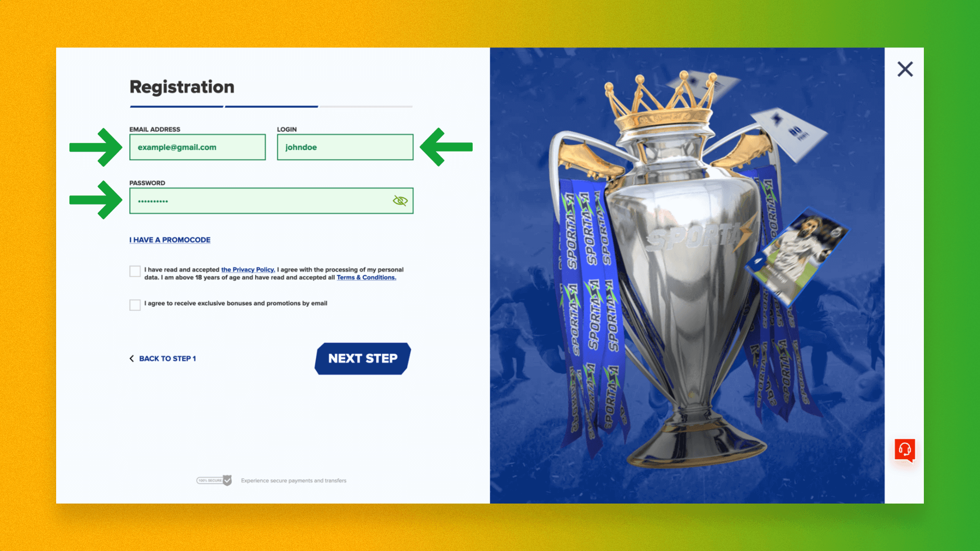Click the 100% Secure badge icon
The height and width of the screenshot is (551, 980).
[215, 481]
